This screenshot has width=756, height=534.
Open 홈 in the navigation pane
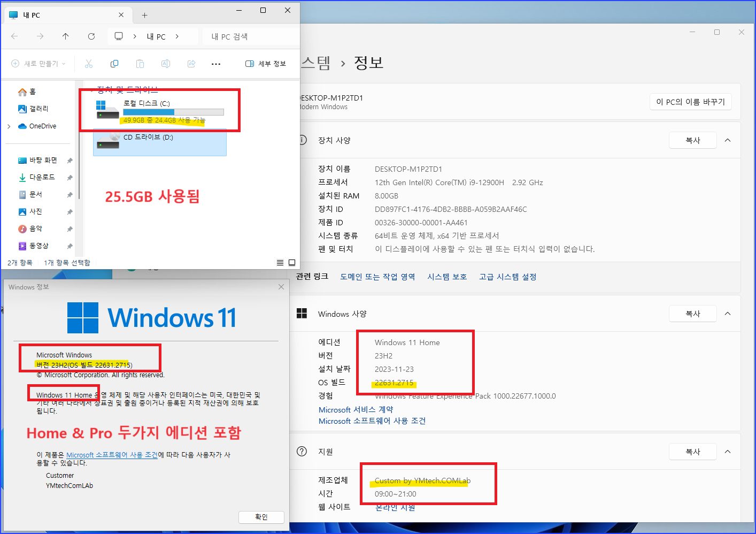coord(33,92)
